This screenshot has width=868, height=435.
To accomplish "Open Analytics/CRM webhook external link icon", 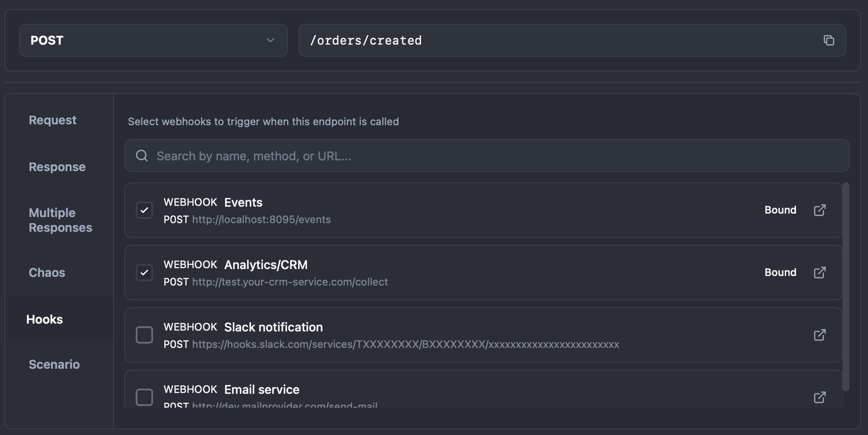I will tap(819, 273).
